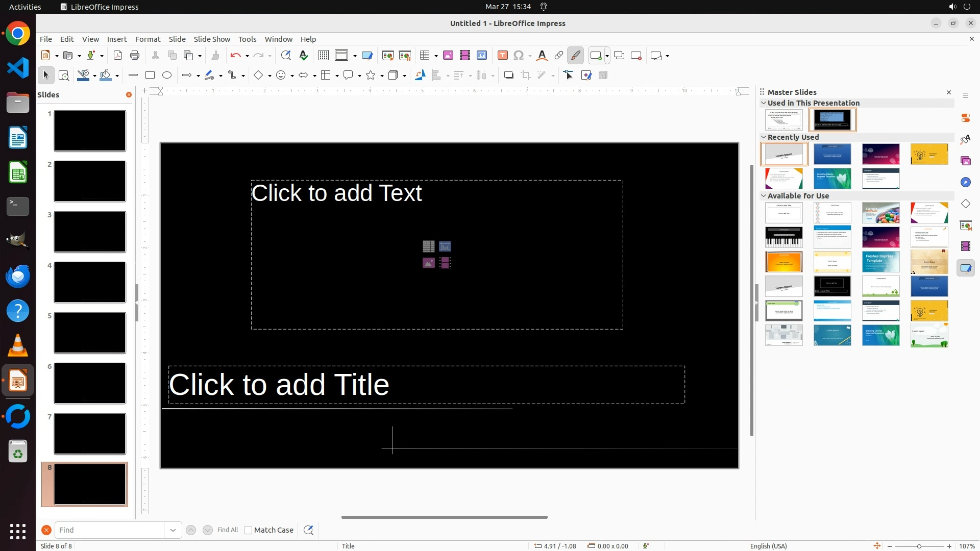The width and height of the screenshot is (980, 551).
Task: Click the Insert Image toolbar icon
Action: [x=448, y=56]
